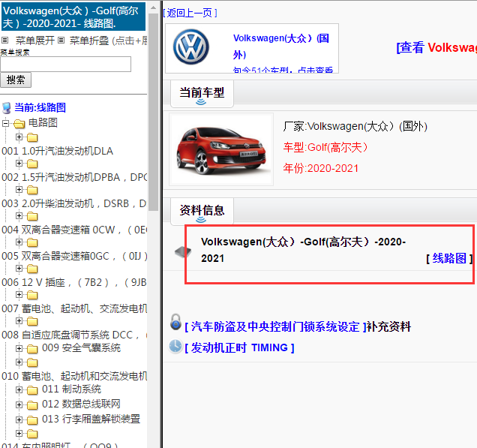Click the 菜单搜索 text input field
The width and height of the screenshot is (477, 448).
tap(66, 64)
